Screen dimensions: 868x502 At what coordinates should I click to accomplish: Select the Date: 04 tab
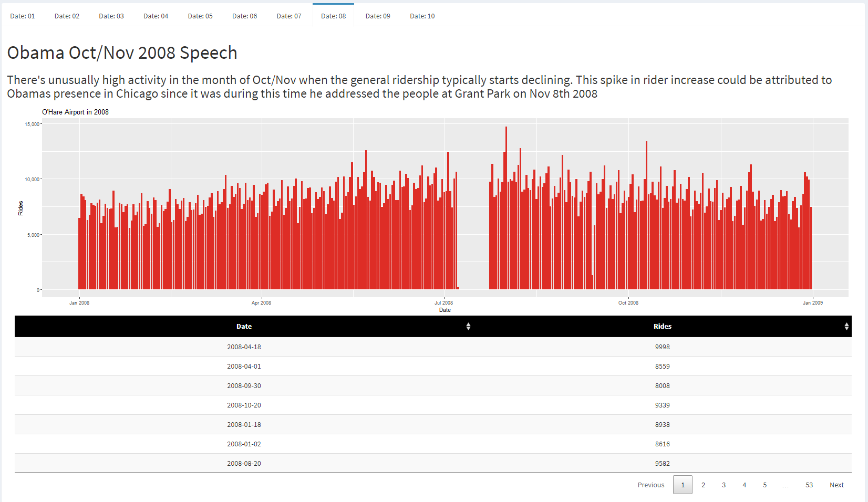point(156,16)
